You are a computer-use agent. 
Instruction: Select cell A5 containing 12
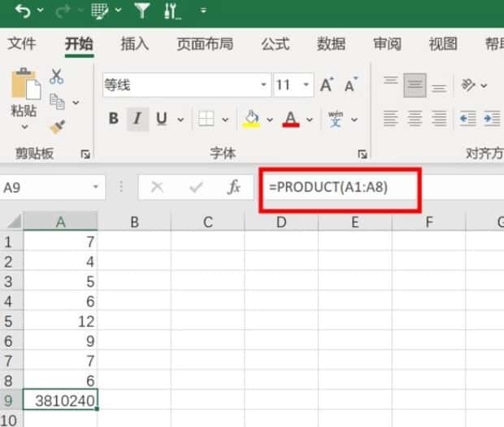click(x=61, y=321)
